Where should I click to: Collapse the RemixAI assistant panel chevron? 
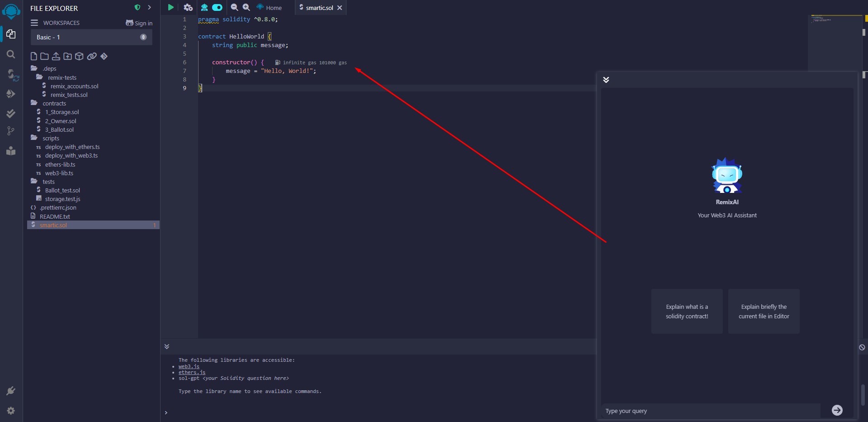(x=606, y=80)
